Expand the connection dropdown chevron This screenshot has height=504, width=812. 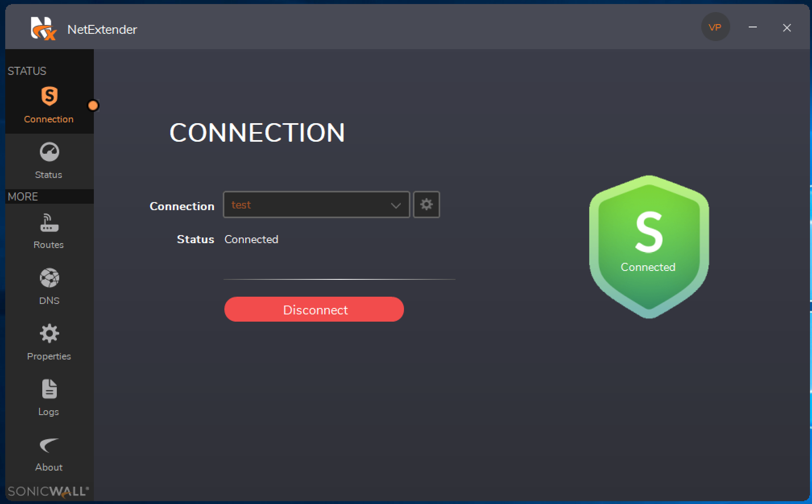[x=396, y=205]
